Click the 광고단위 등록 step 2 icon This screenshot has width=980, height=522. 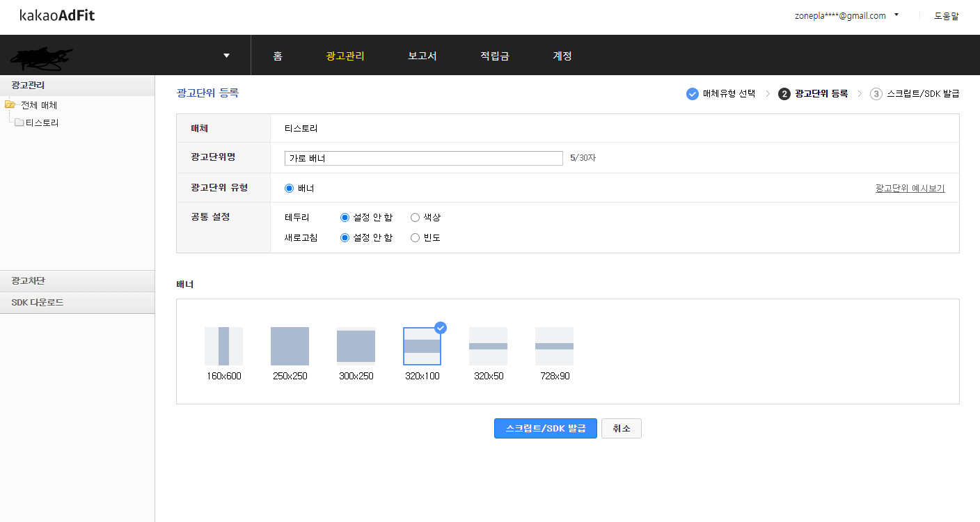click(x=784, y=94)
